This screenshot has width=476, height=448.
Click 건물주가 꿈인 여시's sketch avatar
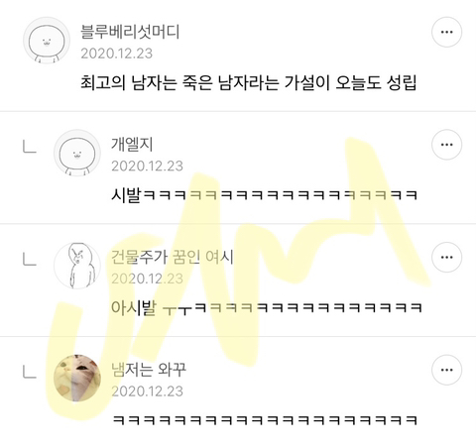point(77,266)
